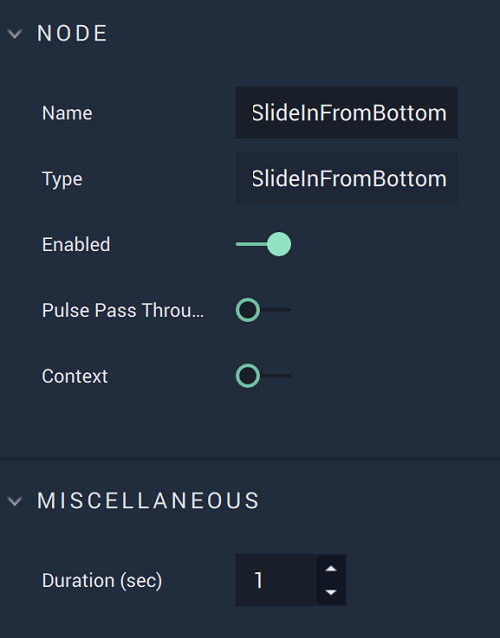Click the NODE section header title
500x638 pixels.
pyautogui.click(x=72, y=33)
